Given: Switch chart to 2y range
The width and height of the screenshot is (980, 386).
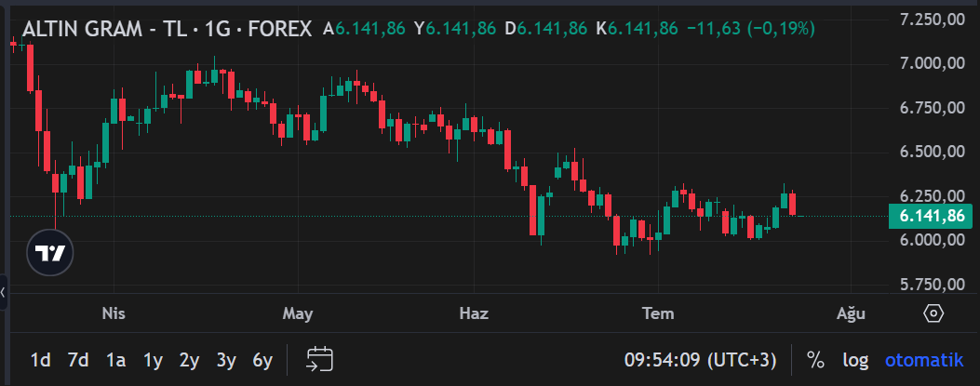Looking at the screenshot, I should click(189, 360).
